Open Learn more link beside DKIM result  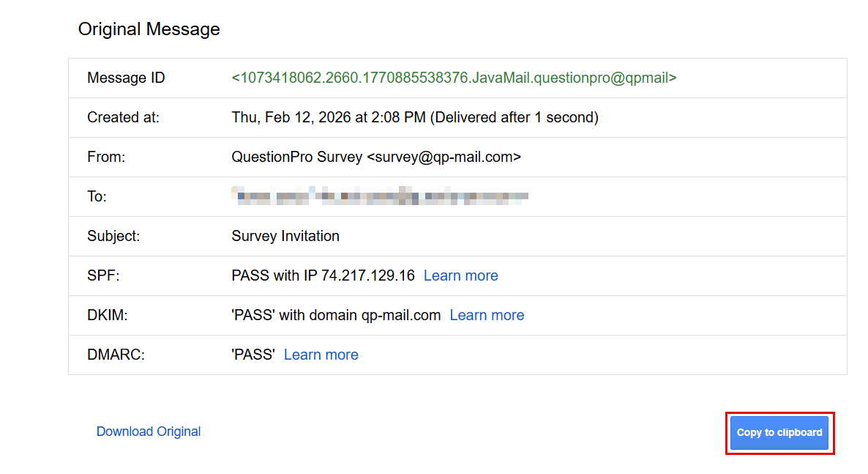point(487,315)
